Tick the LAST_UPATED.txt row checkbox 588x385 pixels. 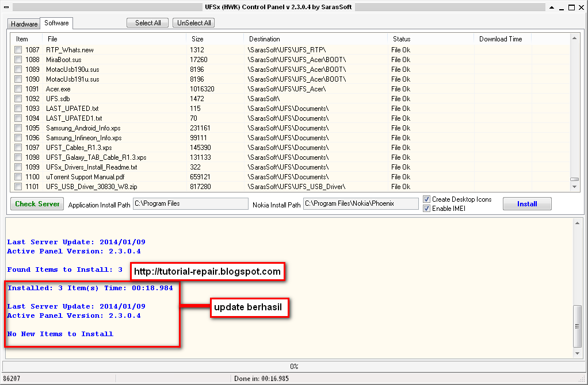(18, 108)
